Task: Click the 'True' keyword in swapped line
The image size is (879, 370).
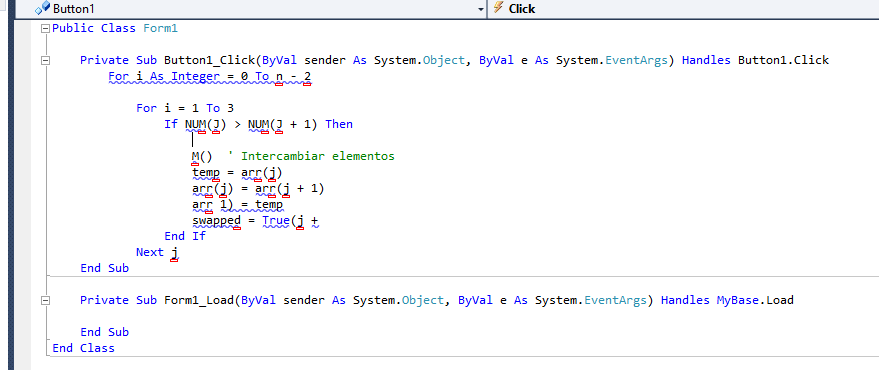Action: (276, 220)
